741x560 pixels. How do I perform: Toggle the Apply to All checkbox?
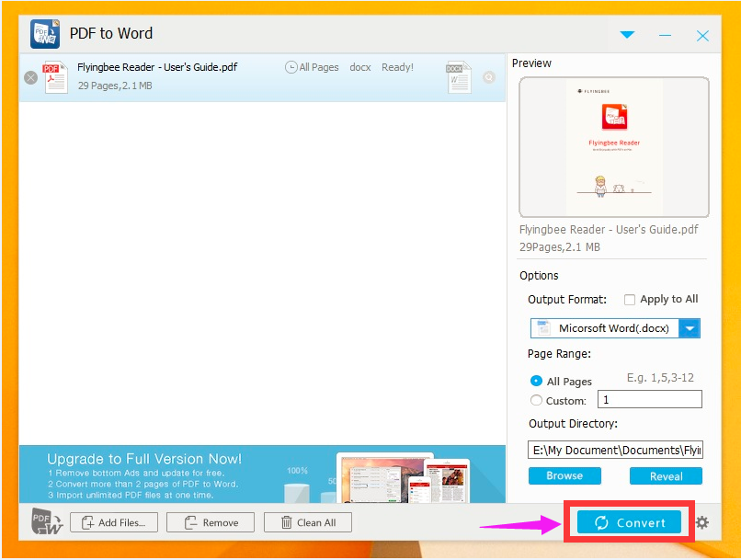[x=630, y=300]
